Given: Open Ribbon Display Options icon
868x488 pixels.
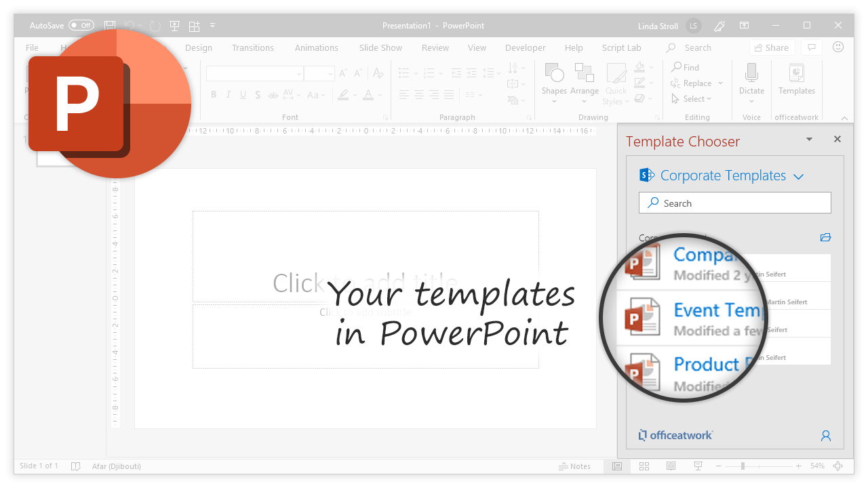Looking at the screenshot, I should pos(745,26).
